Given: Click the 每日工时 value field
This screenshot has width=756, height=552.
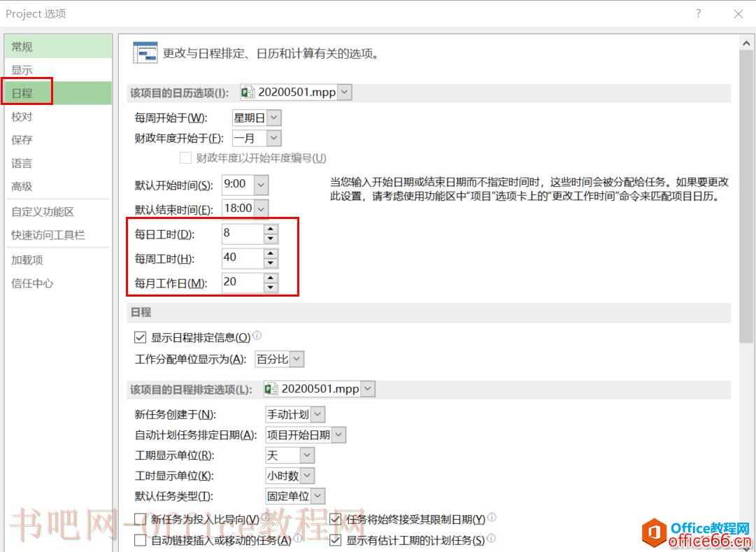Looking at the screenshot, I should (243, 234).
